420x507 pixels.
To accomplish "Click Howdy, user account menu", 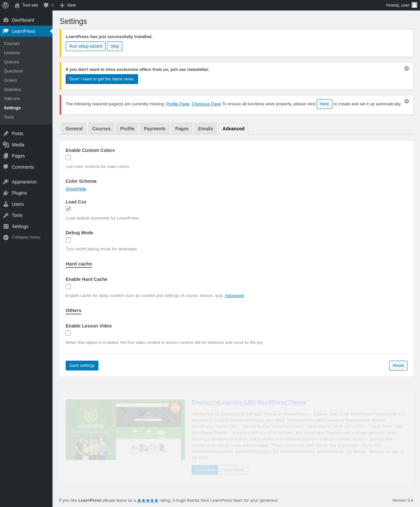I will 401,5.
